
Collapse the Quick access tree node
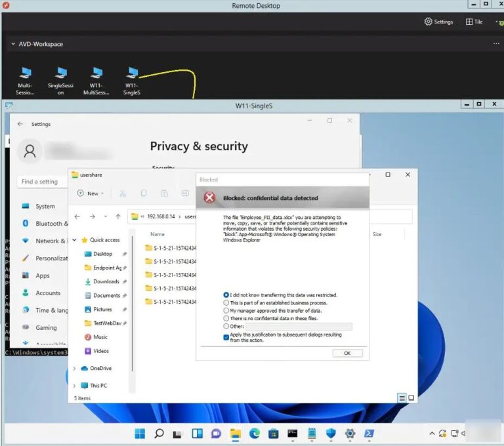click(75, 240)
